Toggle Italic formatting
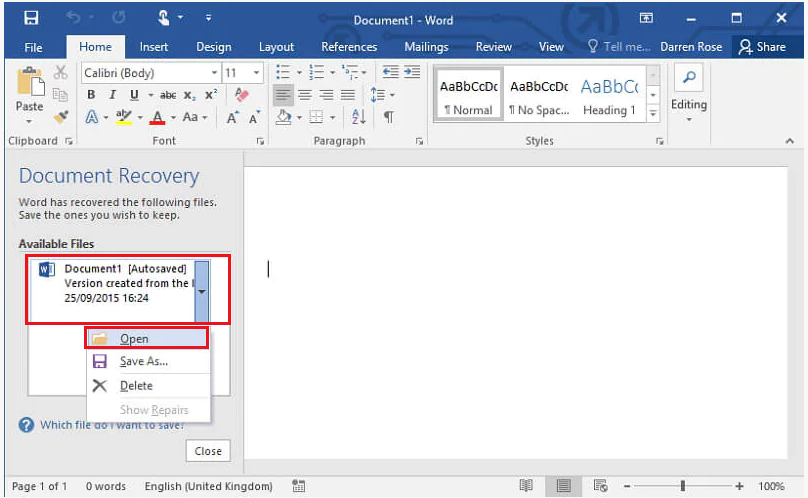808x498 pixels. (112, 95)
